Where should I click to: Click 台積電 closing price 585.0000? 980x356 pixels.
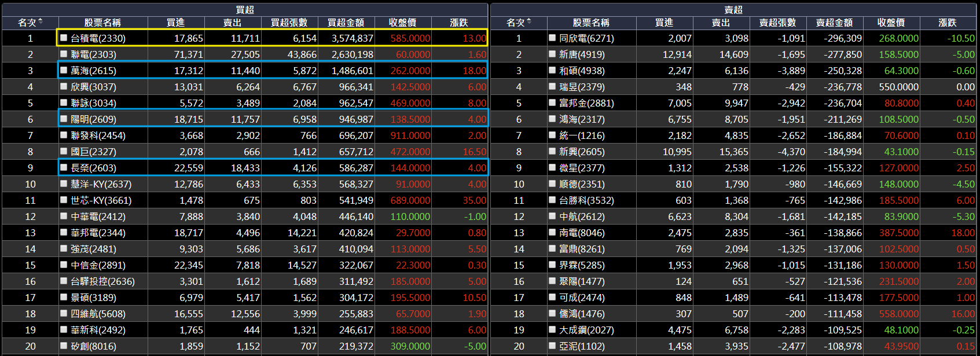pyautogui.click(x=410, y=38)
